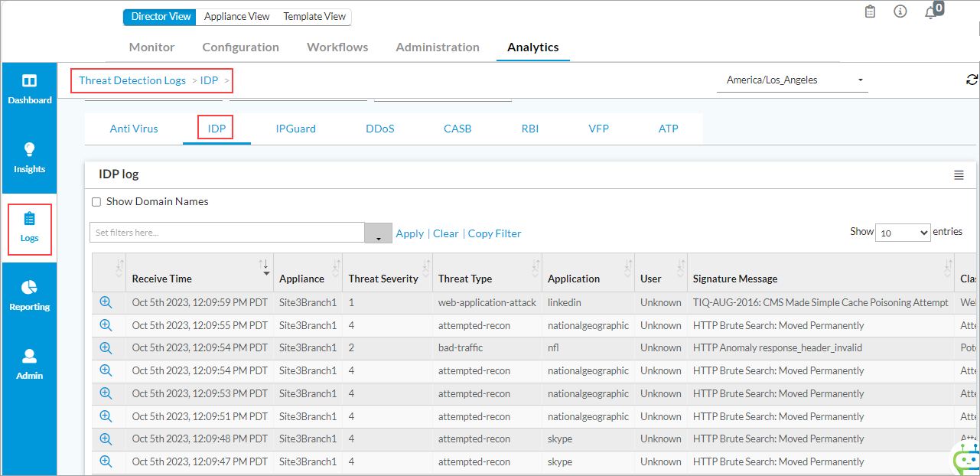Click the refresh icon near timezone
980x476 pixels.
coord(972,80)
